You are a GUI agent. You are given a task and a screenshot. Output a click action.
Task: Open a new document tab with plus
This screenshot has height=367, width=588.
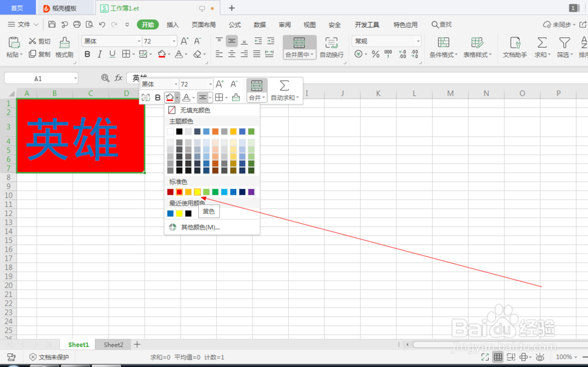(232, 8)
